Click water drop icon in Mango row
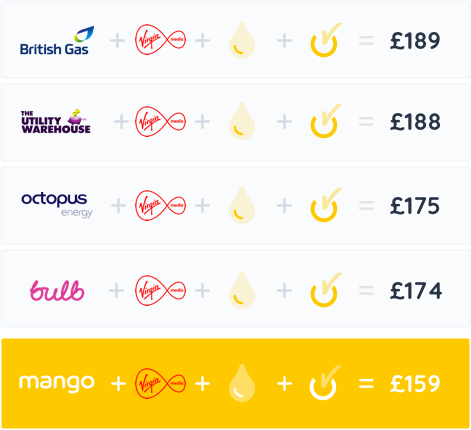The width and height of the screenshot is (471, 430). tap(242, 383)
